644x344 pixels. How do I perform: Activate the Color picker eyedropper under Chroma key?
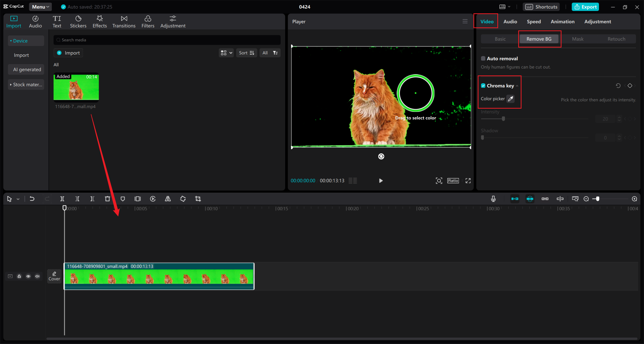pyautogui.click(x=510, y=99)
